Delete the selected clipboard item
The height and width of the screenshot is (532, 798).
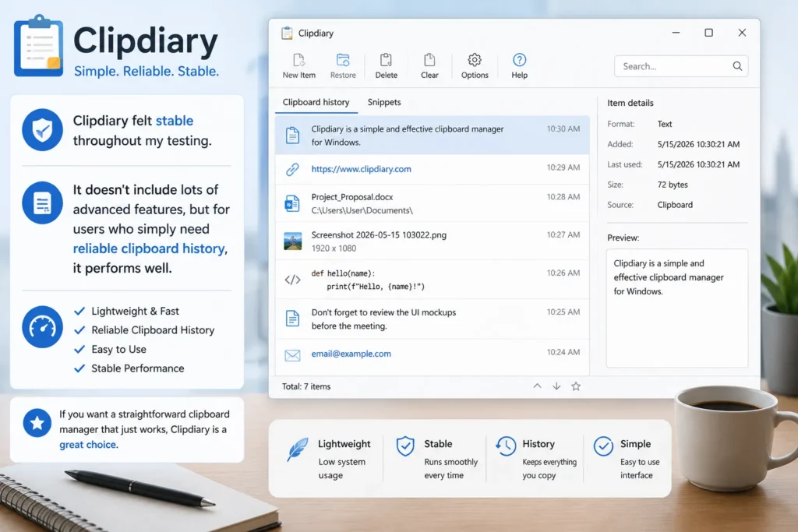coord(386,65)
